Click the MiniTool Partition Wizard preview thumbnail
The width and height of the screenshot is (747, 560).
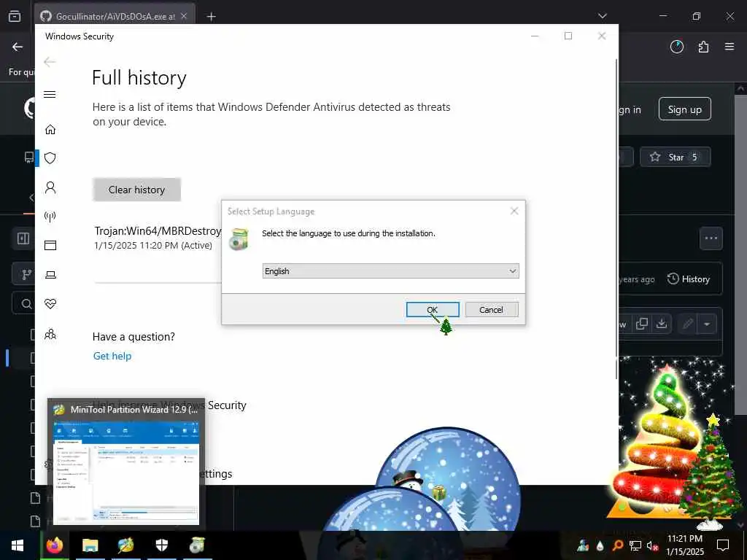126,472
